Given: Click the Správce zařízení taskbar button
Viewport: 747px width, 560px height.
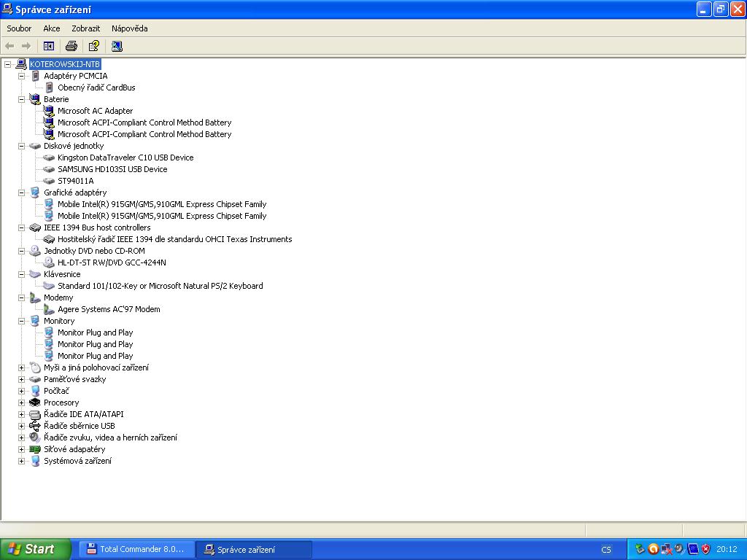Looking at the screenshot, I should (x=254, y=550).
